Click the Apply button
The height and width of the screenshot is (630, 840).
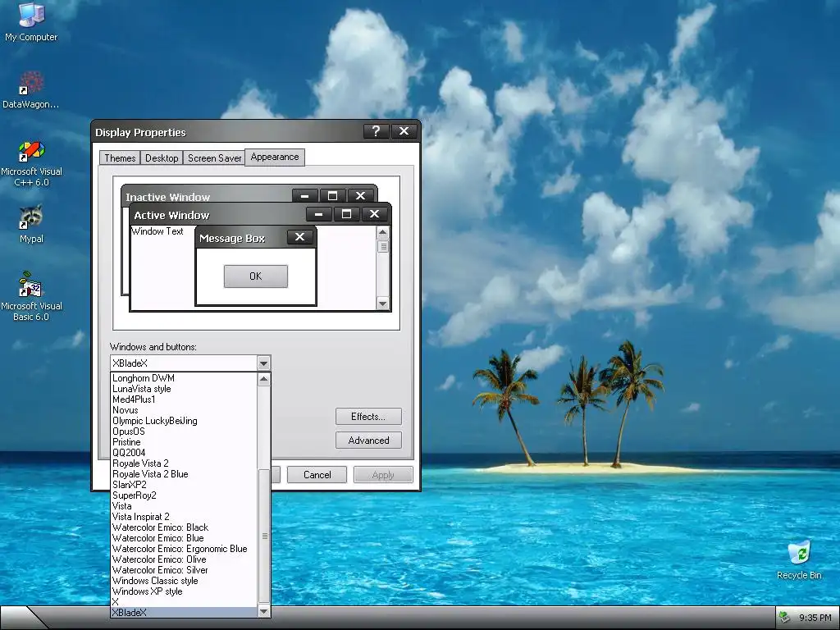coord(382,475)
